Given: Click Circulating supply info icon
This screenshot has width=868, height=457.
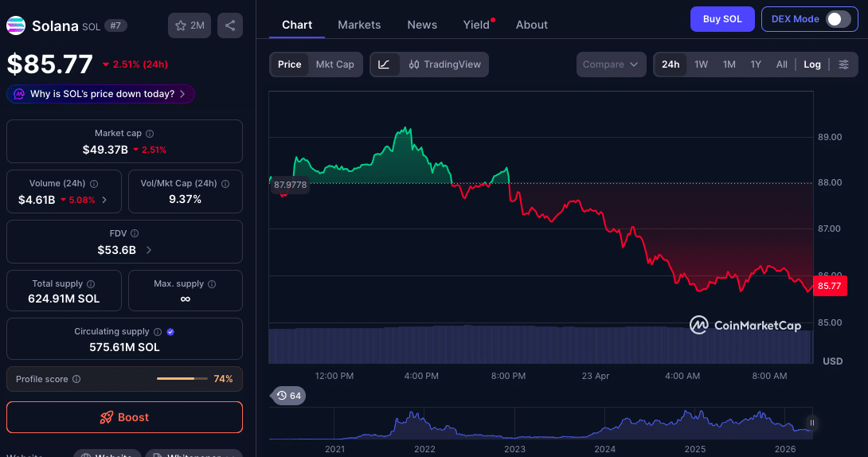Looking at the screenshot, I should point(158,332).
